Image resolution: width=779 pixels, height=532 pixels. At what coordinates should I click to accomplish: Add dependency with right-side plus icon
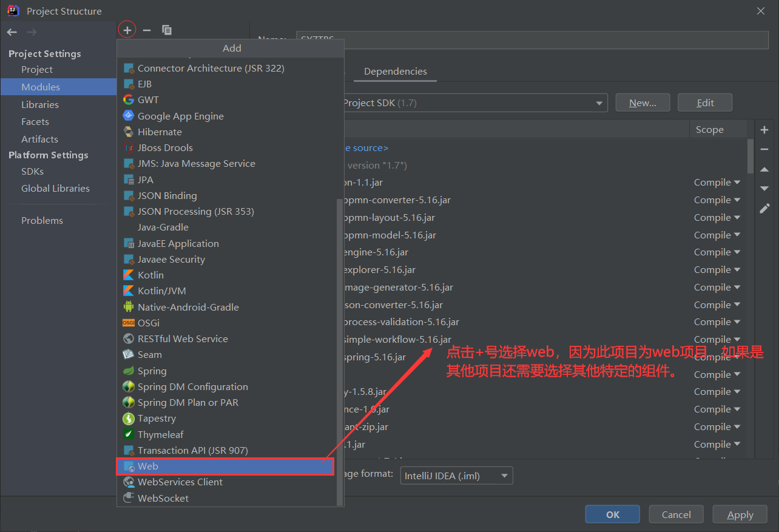[x=764, y=130]
